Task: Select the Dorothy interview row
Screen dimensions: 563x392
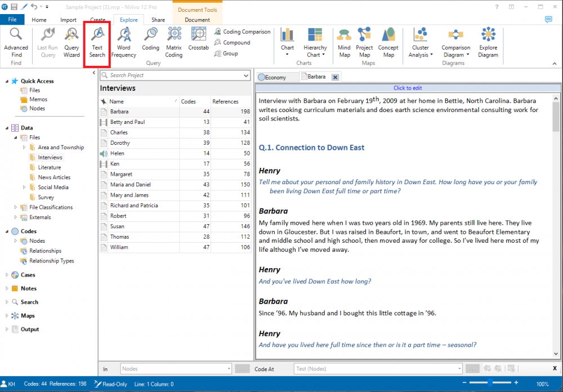Action: pos(175,143)
